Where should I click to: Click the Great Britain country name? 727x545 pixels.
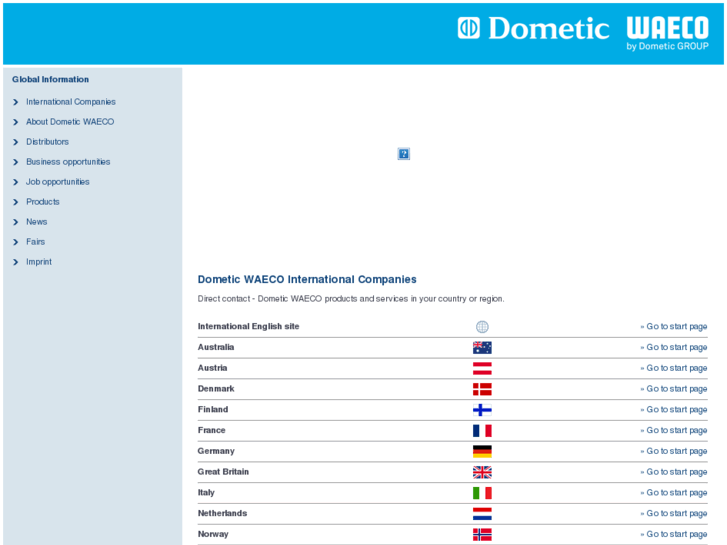[223, 472]
